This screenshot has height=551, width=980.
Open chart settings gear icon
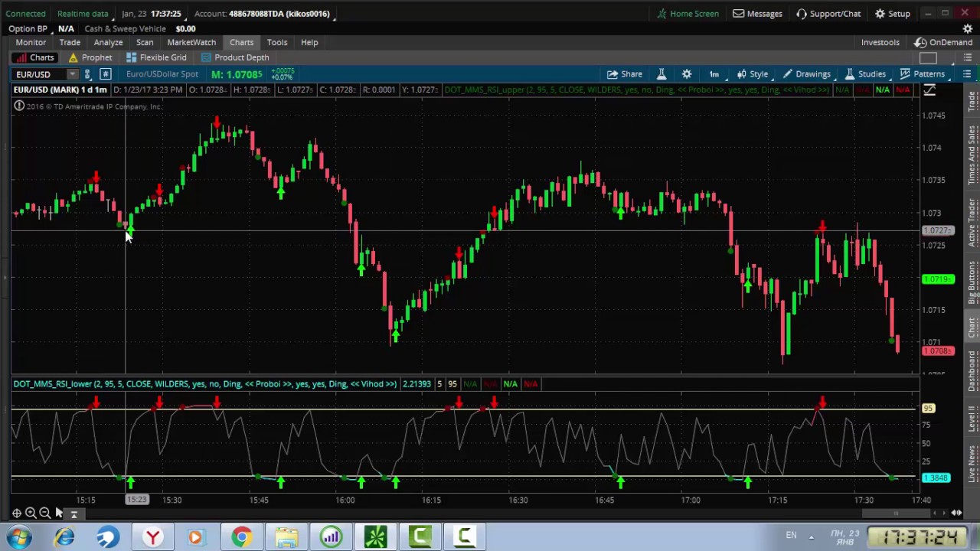687,74
